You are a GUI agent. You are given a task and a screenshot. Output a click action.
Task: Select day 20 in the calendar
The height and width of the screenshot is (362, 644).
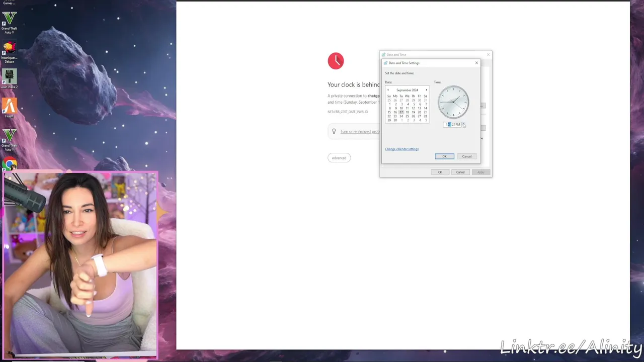pyautogui.click(x=419, y=112)
